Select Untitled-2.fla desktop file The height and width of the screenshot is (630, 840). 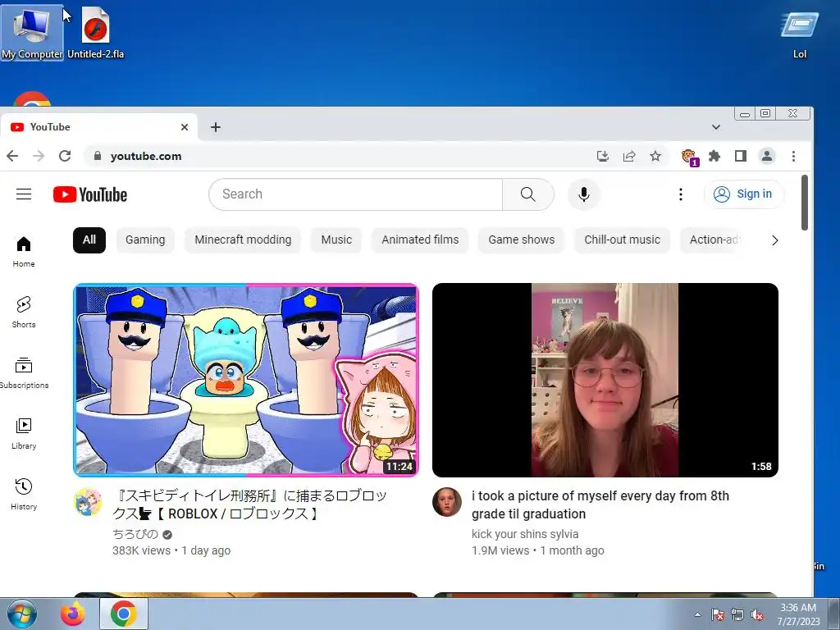pos(95,33)
